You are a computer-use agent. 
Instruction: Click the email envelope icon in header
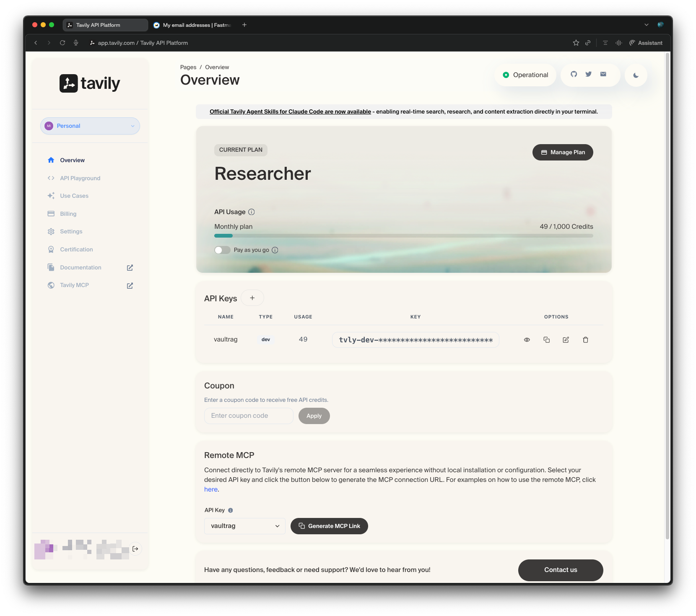(x=603, y=74)
